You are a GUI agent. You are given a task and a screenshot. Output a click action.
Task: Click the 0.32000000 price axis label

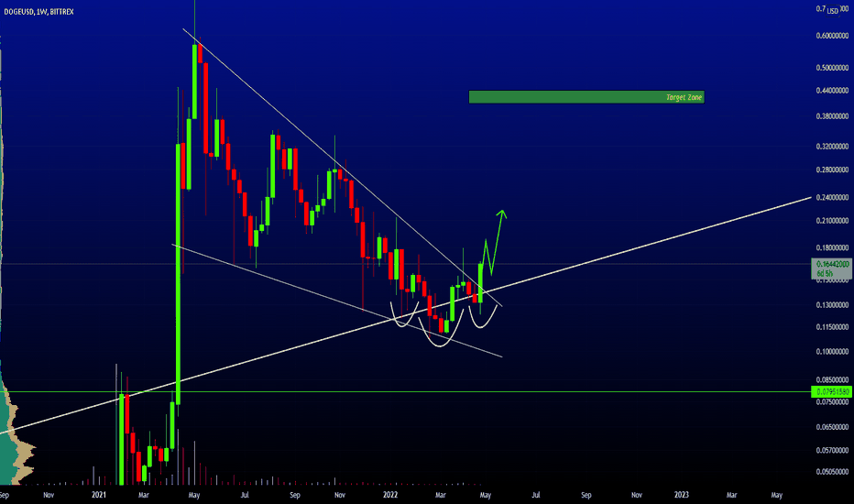[x=832, y=147]
